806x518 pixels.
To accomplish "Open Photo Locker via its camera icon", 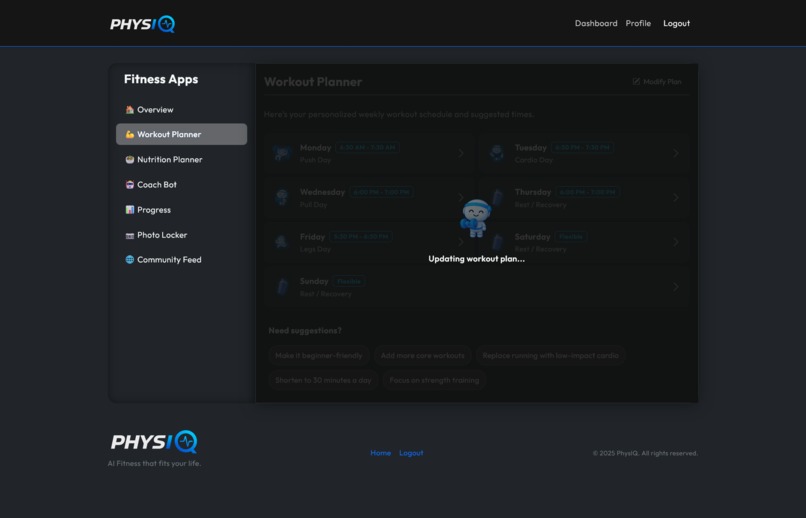I will coord(130,235).
